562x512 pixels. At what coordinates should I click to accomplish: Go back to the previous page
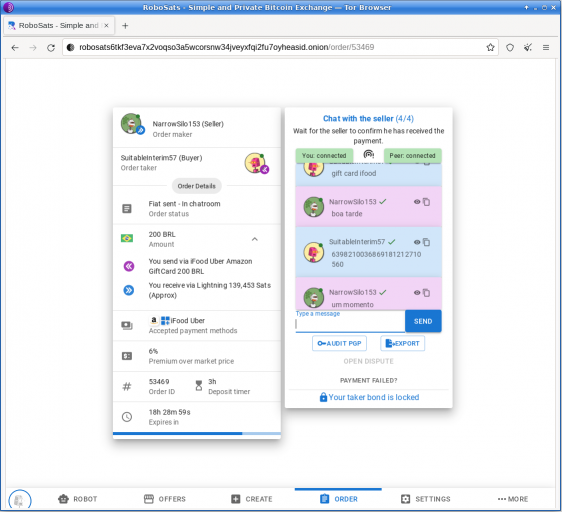15,47
